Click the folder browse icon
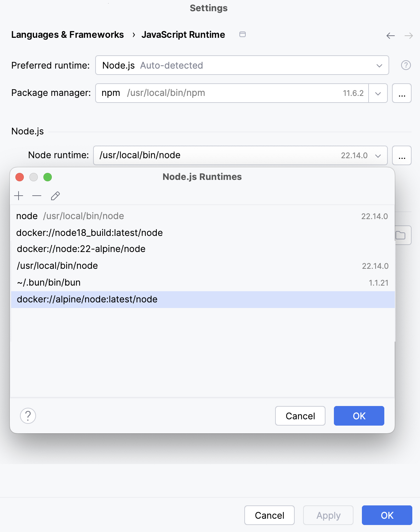Viewport: 420px width, 532px height. tap(401, 235)
